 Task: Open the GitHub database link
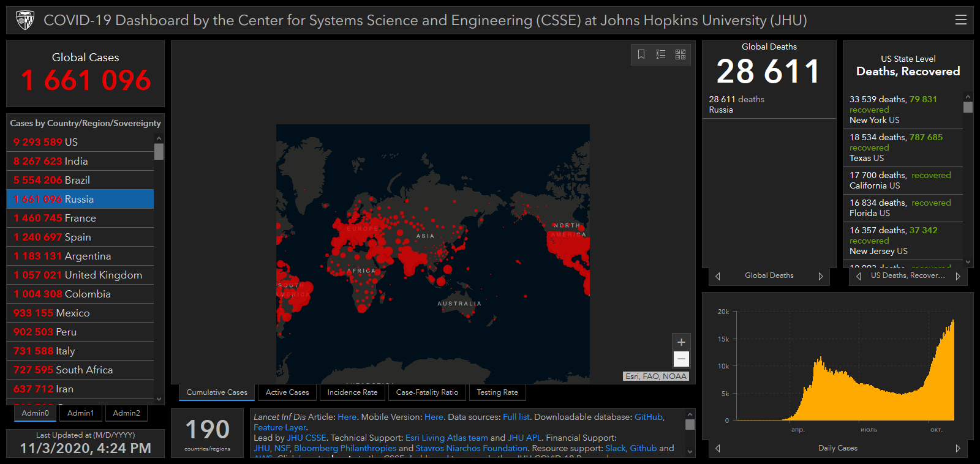[x=649, y=417]
